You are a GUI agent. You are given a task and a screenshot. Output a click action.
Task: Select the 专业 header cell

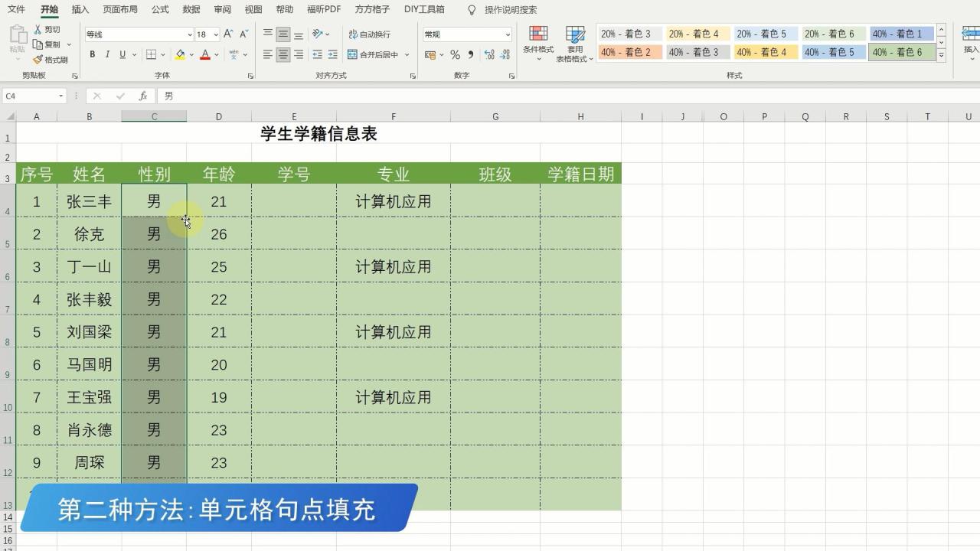point(394,174)
